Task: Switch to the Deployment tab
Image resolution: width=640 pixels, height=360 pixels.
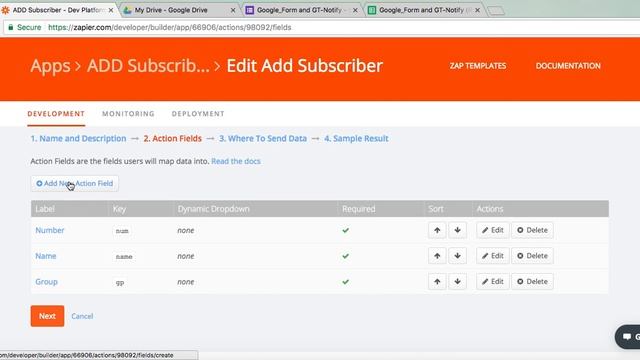Action: (198, 114)
